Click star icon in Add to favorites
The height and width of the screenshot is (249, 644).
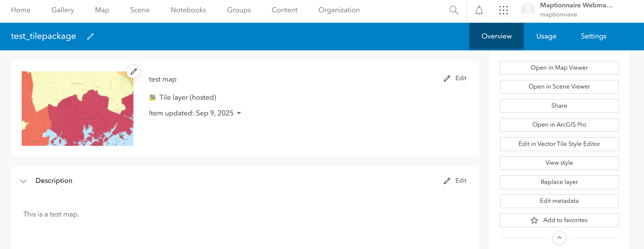(534, 220)
